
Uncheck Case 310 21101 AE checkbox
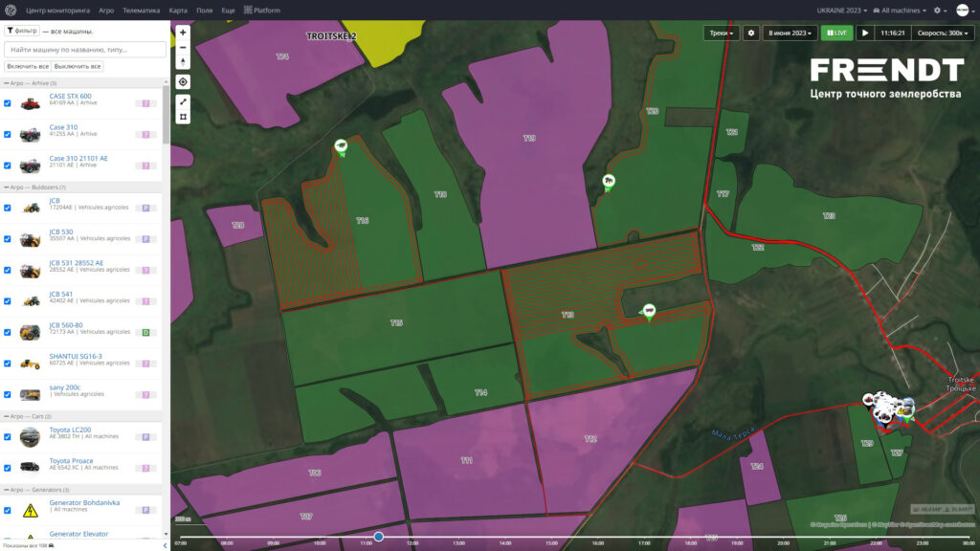coord(8,165)
